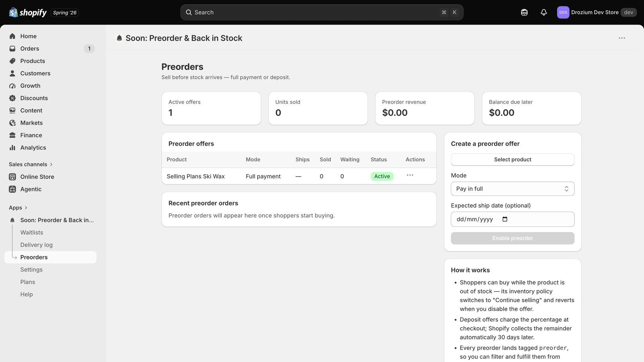644x362 pixels.
Task: Click the Markets globe icon
Action: coord(12,123)
